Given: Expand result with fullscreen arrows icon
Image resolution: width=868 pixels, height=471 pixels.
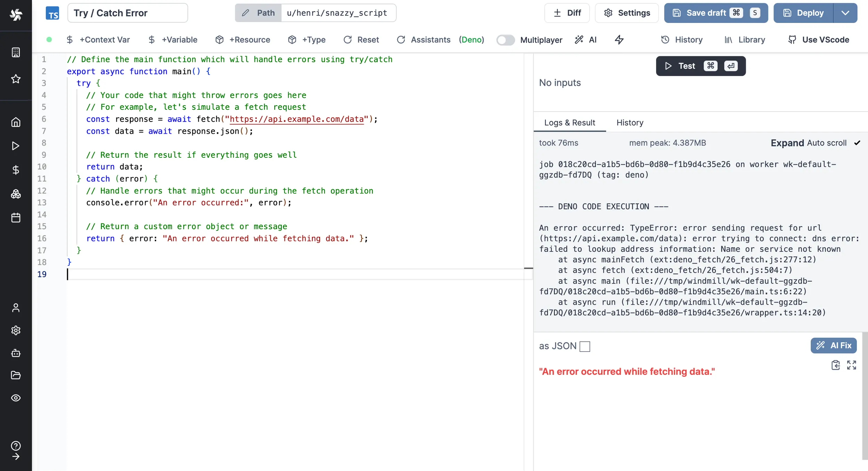Looking at the screenshot, I should pos(851,365).
